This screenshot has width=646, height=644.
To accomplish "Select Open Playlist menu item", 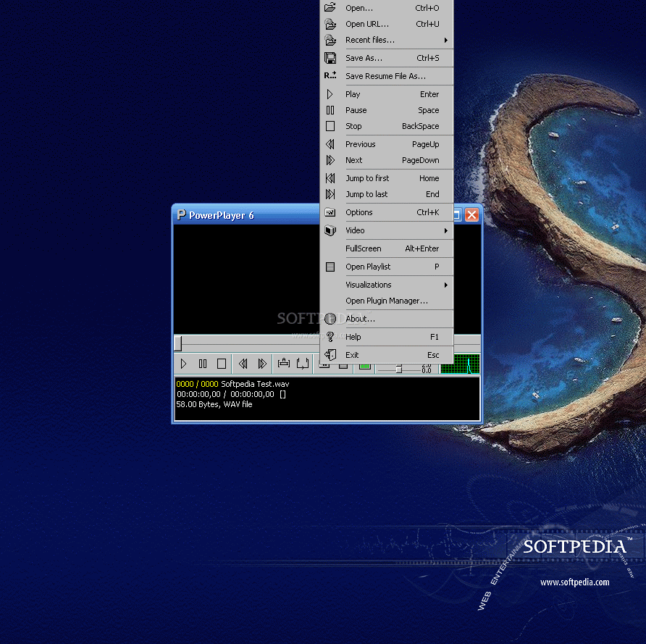I will 387,267.
